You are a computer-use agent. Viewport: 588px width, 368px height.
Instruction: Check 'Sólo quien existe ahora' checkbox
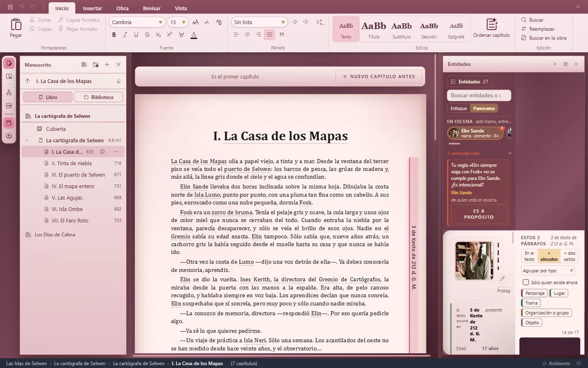526,282
